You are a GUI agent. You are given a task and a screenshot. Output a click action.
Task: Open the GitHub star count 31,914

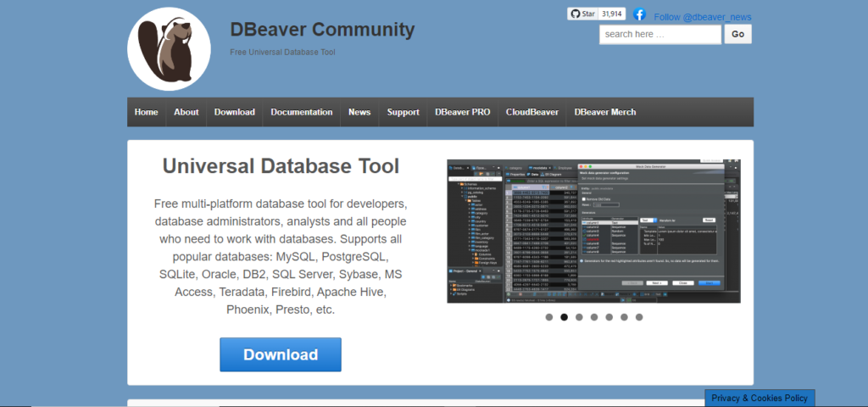pos(612,14)
